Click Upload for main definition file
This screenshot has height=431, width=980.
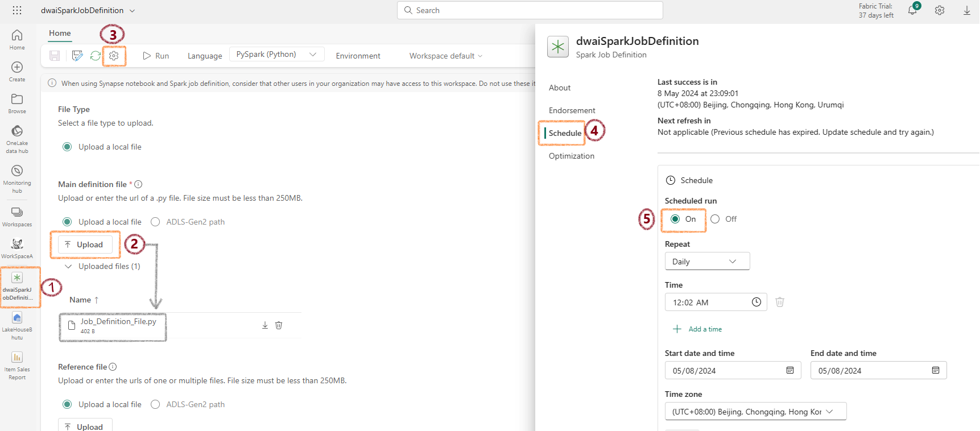tap(85, 244)
